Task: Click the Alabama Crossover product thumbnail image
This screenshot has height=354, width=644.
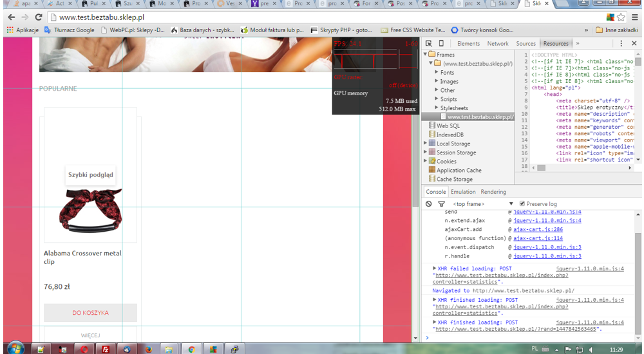Action: [90, 210]
